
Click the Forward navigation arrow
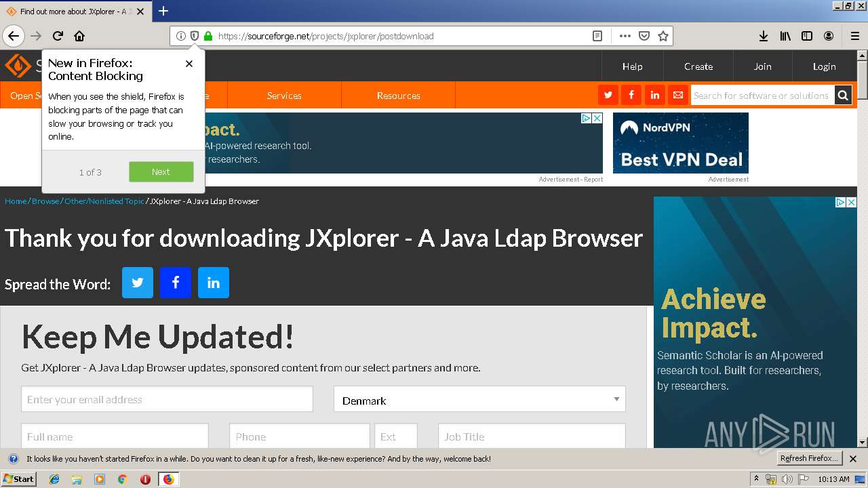[x=36, y=36]
